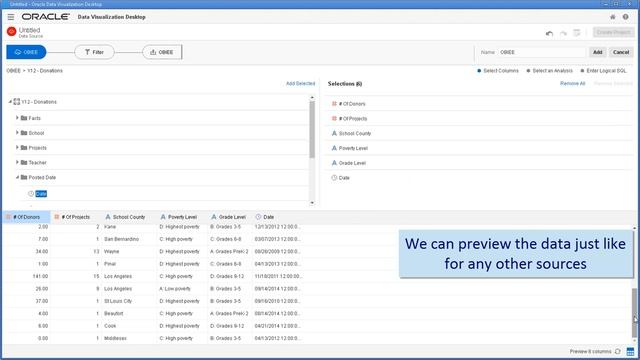Click the home icon in header

[613, 17]
